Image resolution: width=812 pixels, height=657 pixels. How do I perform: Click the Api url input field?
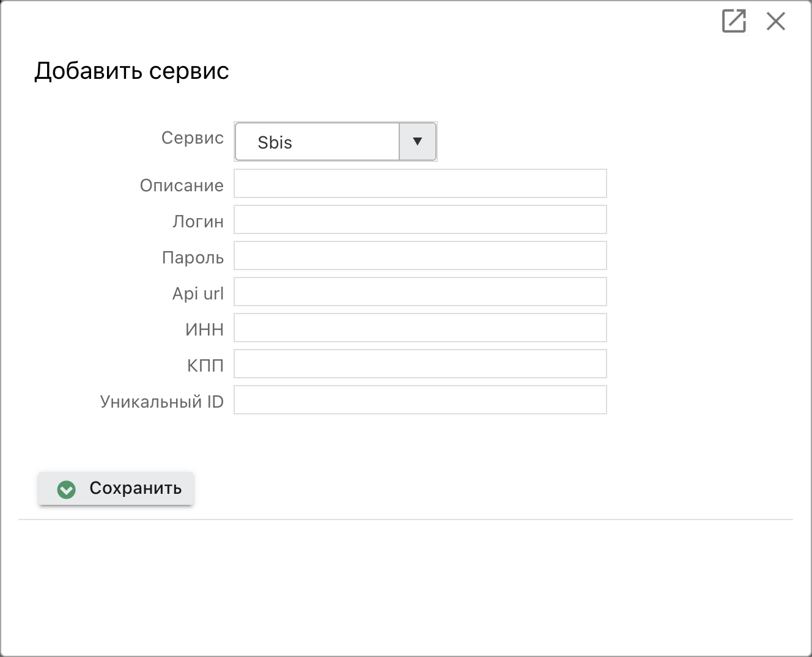pos(420,292)
